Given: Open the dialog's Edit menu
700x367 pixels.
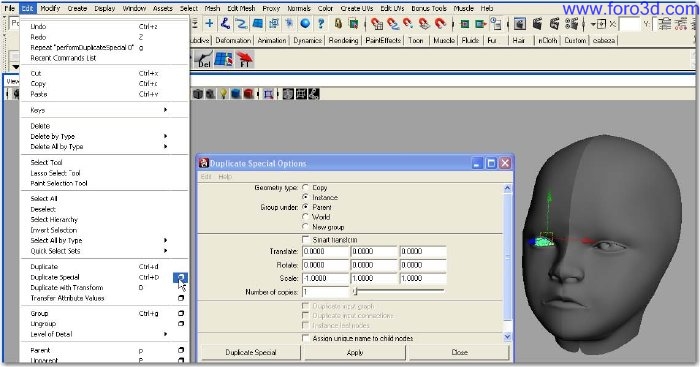Looking at the screenshot, I should coord(206,177).
